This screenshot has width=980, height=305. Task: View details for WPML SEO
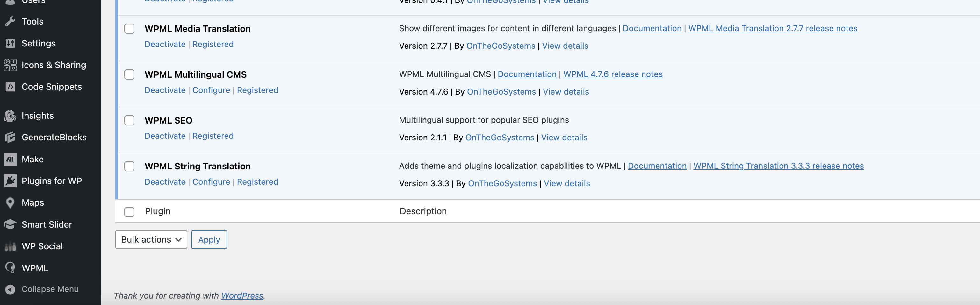564,138
